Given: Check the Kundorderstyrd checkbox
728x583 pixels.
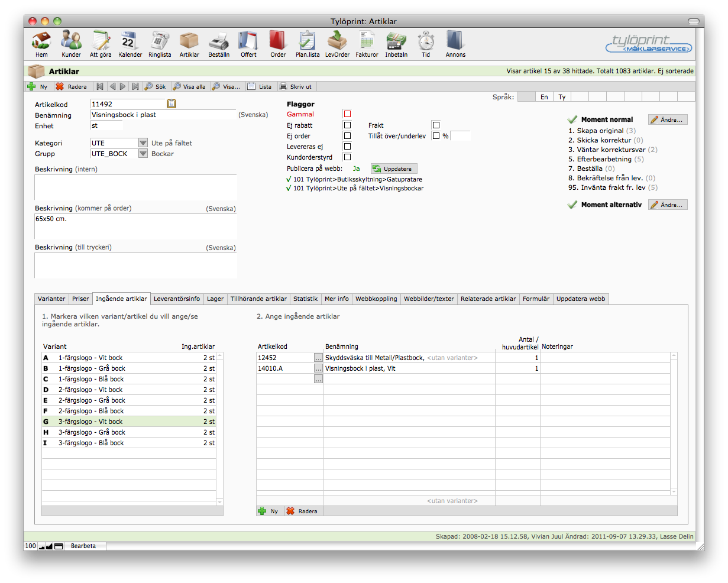Looking at the screenshot, I should click(x=347, y=157).
